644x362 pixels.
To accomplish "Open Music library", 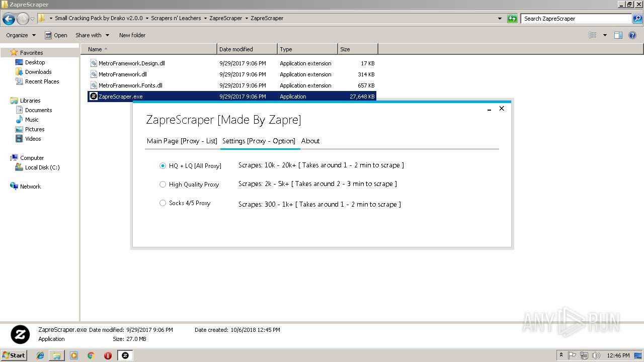I will 32,120.
